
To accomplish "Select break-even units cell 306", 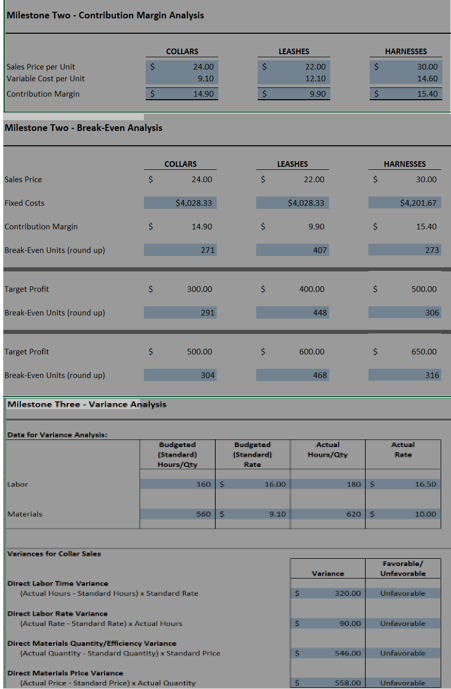I will click(404, 313).
